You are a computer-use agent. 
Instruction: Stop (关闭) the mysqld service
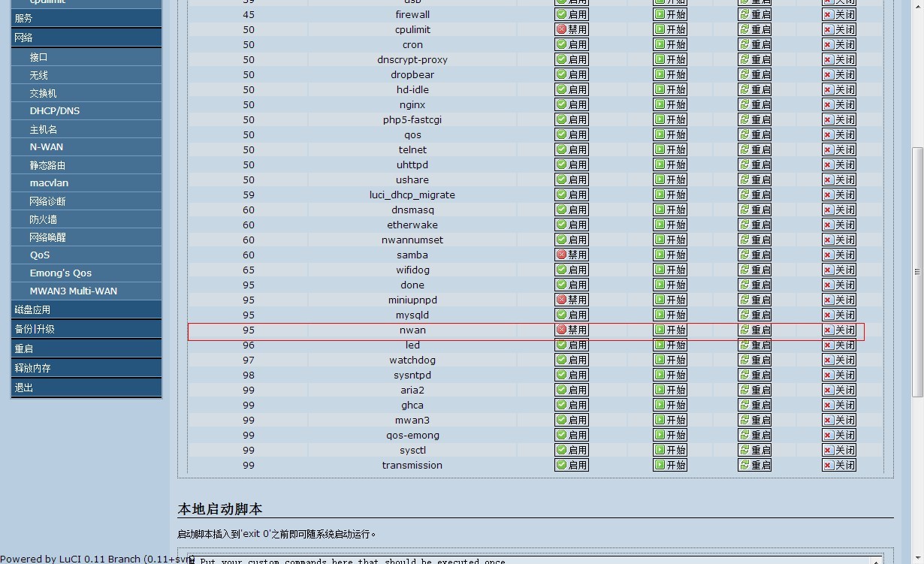click(x=839, y=315)
